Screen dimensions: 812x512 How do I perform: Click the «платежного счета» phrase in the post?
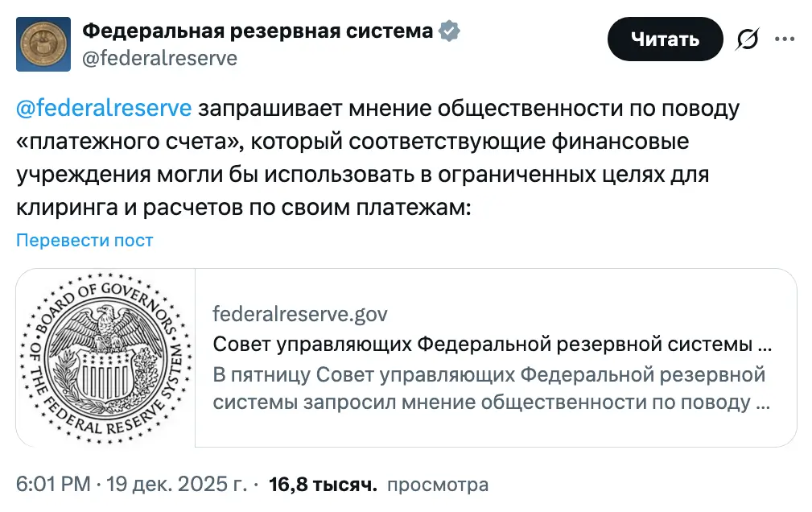126,142
